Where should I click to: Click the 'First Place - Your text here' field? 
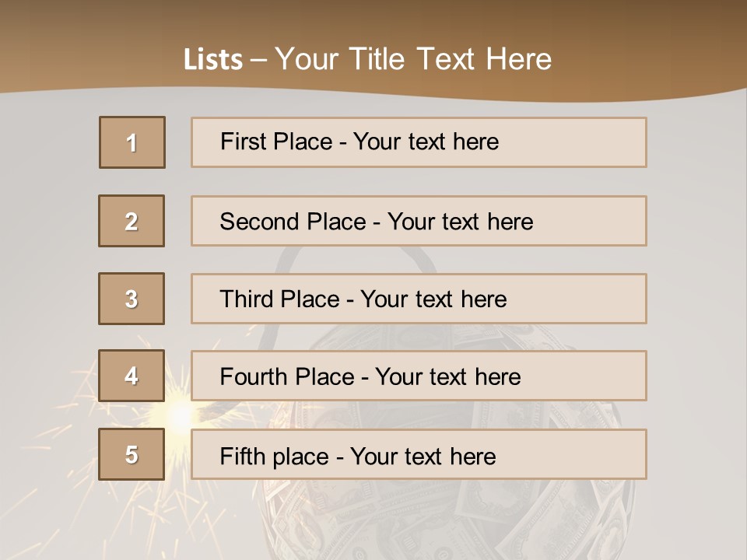[x=419, y=142]
